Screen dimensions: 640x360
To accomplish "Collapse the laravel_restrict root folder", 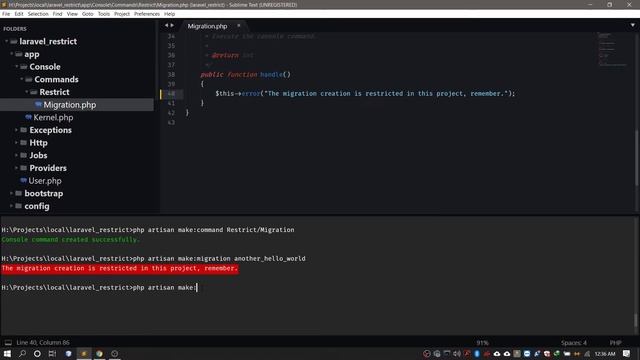I will [7, 41].
